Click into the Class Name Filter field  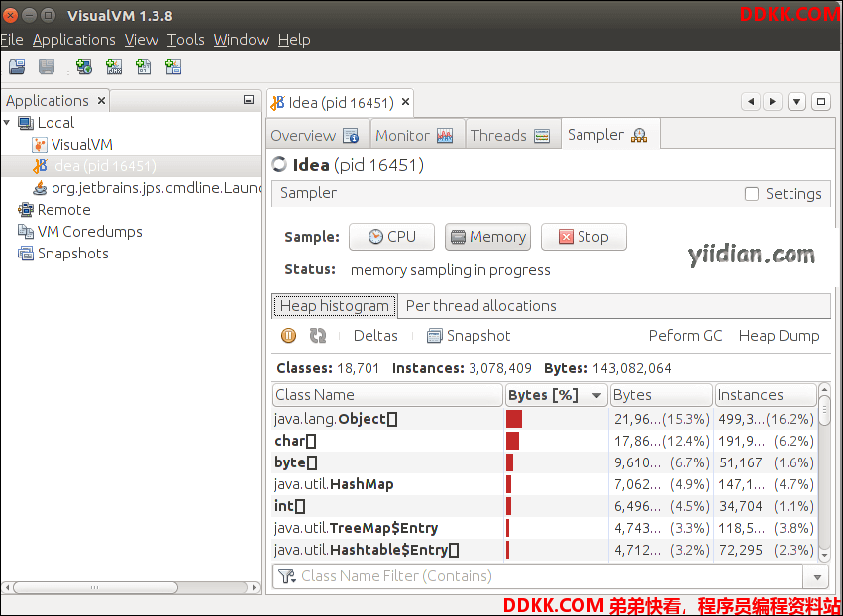pos(538,576)
